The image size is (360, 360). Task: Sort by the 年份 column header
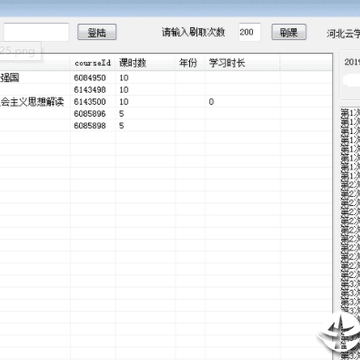(x=190, y=63)
